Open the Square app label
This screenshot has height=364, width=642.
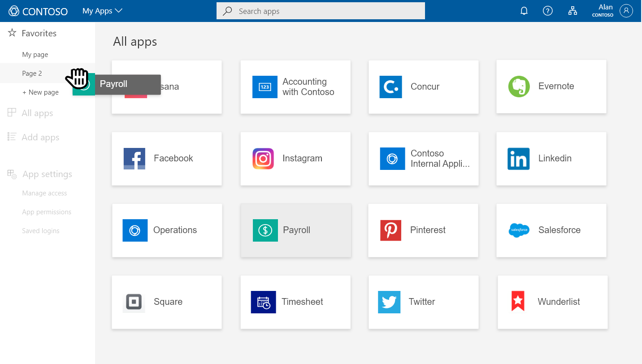click(168, 302)
